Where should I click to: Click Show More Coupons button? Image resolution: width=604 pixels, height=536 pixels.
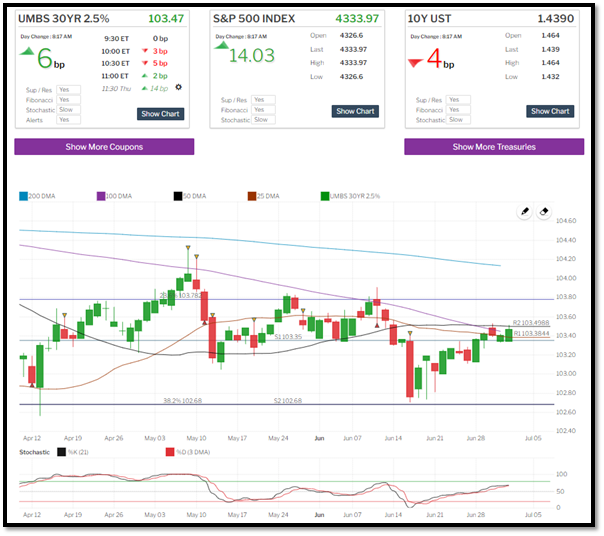[x=104, y=147]
